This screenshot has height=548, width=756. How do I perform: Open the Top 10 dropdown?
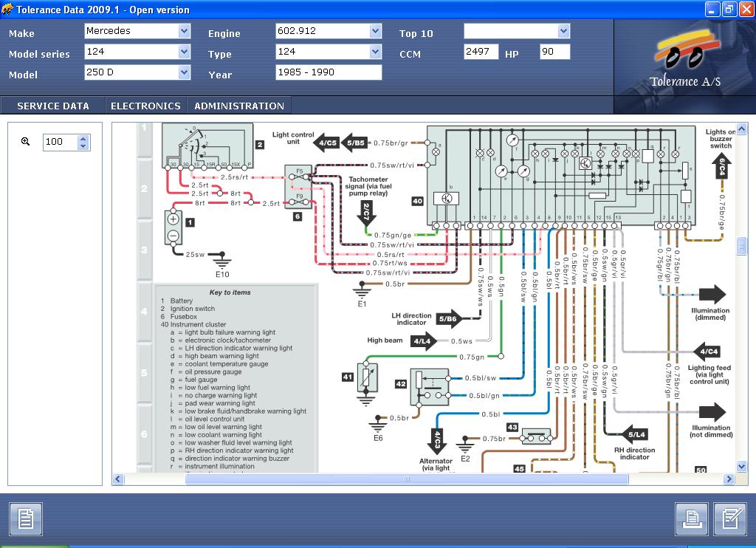[563, 31]
